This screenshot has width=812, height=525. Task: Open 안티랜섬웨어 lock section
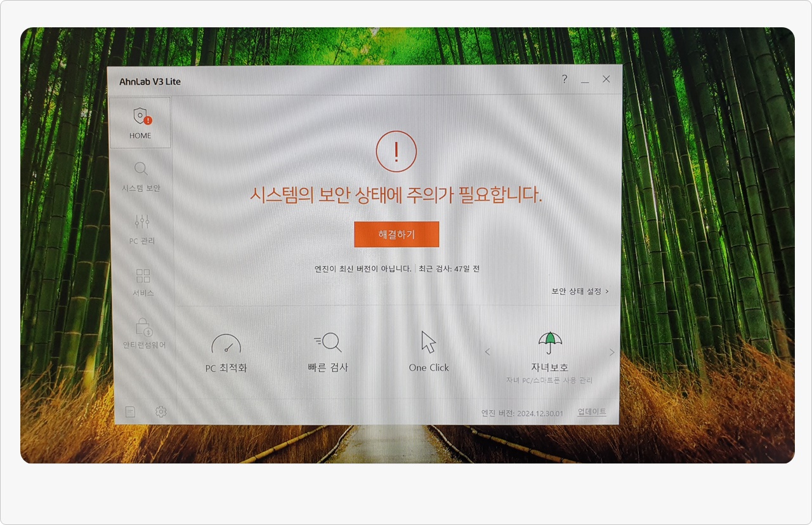144,335
